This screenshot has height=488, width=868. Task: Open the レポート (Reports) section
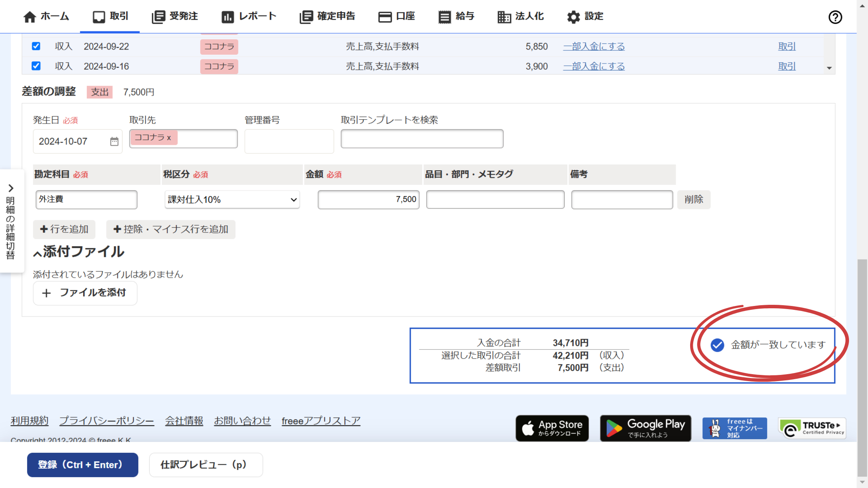(249, 16)
